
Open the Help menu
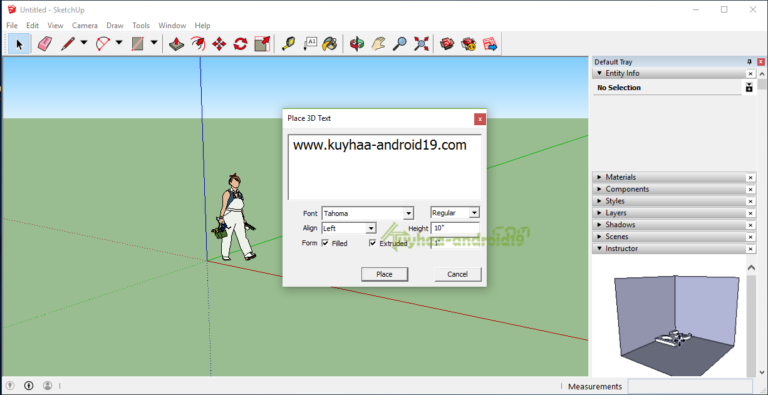(x=202, y=25)
